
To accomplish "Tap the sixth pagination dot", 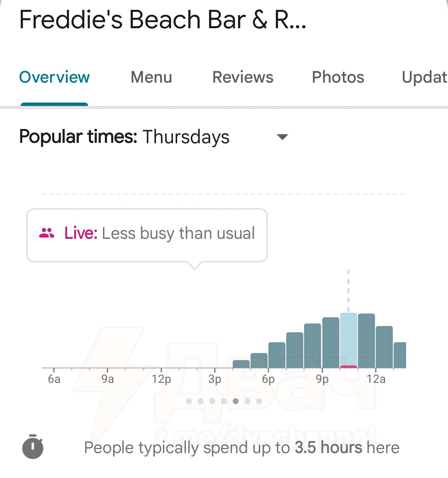I will [x=247, y=401].
